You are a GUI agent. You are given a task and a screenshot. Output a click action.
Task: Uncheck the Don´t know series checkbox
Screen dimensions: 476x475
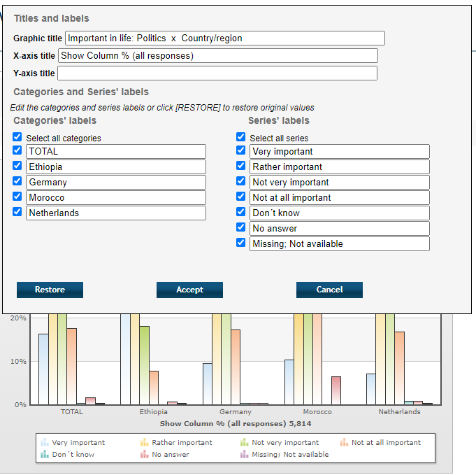(240, 211)
